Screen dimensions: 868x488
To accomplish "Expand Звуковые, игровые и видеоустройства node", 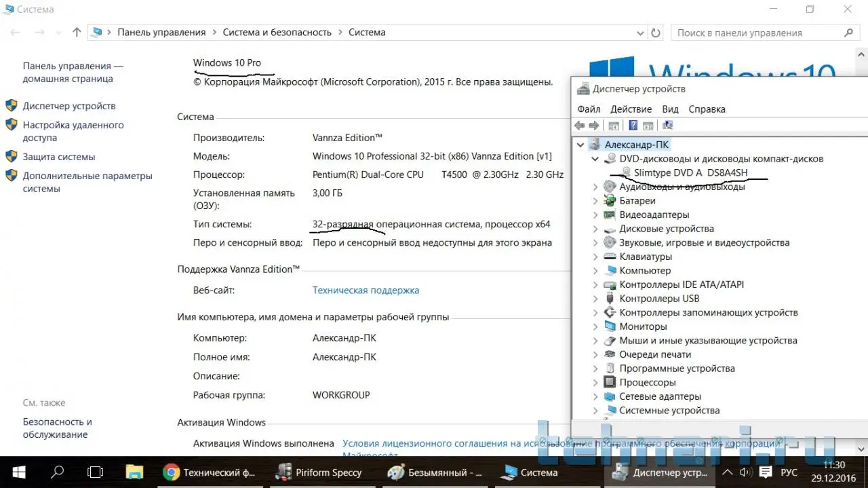I will coord(595,242).
